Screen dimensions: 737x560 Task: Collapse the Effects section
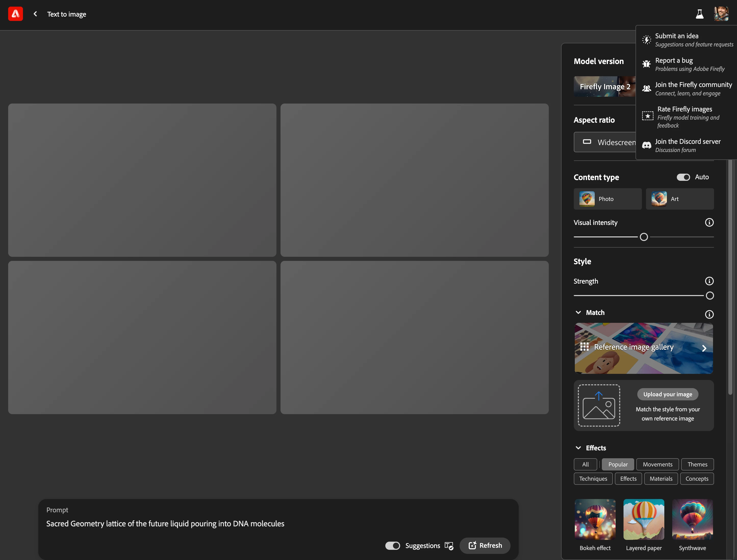pyautogui.click(x=578, y=448)
